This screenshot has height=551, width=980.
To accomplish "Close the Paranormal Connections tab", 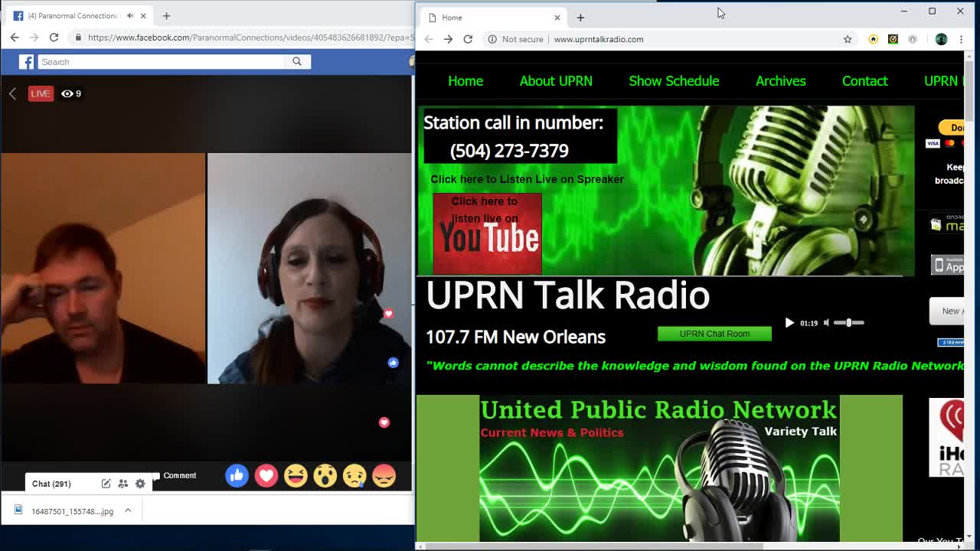I will [143, 15].
